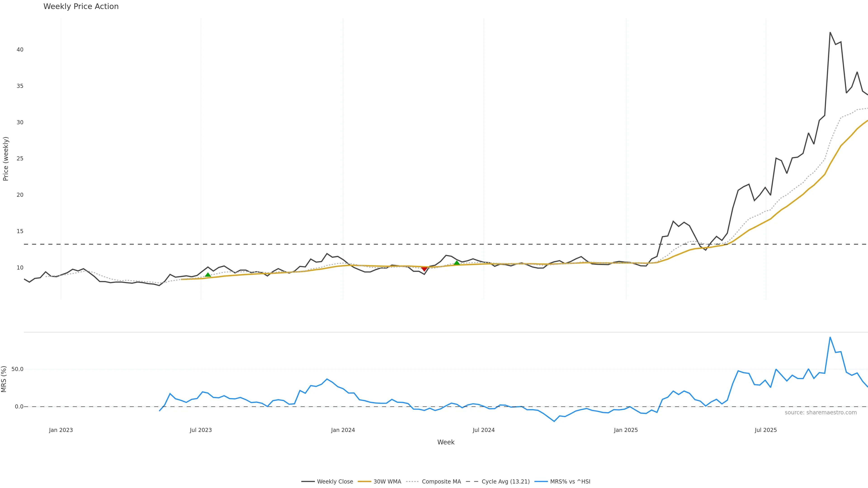This screenshot has height=488, width=868.
Task: Click the red down-triangle signal marker
Action: pos(424,269)
